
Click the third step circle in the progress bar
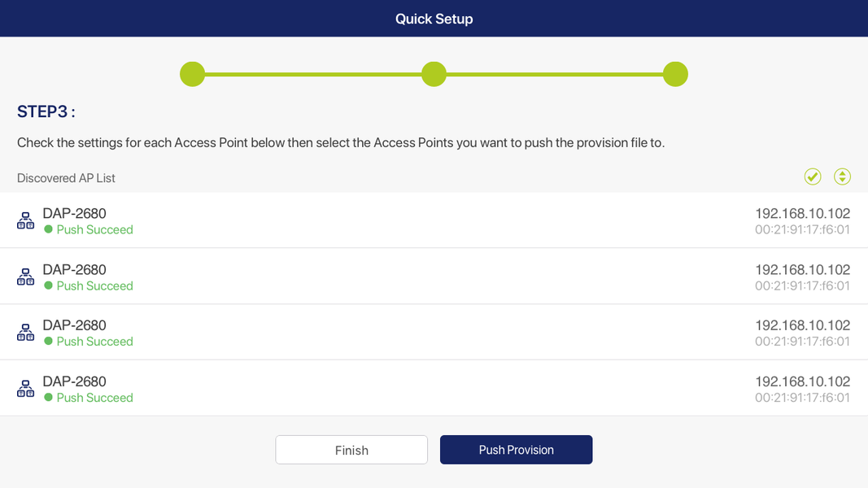point(675,74)
